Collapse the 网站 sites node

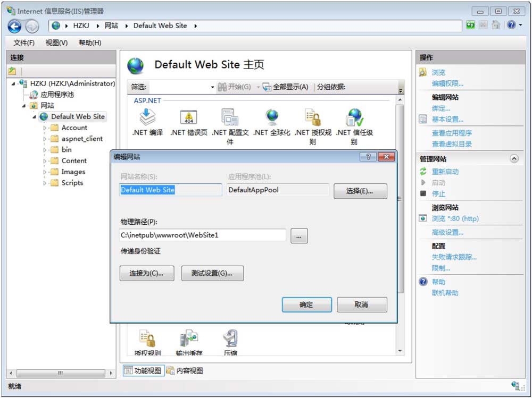click(x=24, y=106)
